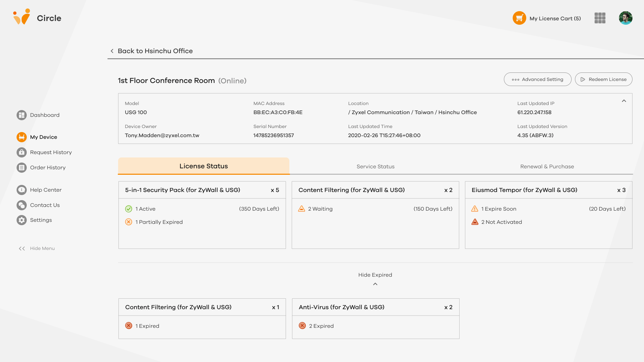Switch to Renewal & Purchase tab
This screenshot has height=362, width=644.
pyautogui.click(x=547, y=167)
